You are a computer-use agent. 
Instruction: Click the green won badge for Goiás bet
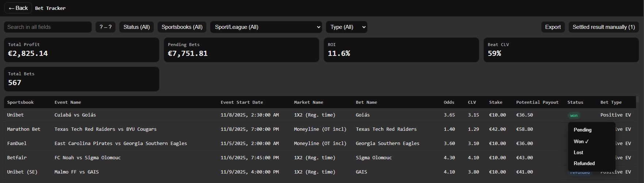574,115
